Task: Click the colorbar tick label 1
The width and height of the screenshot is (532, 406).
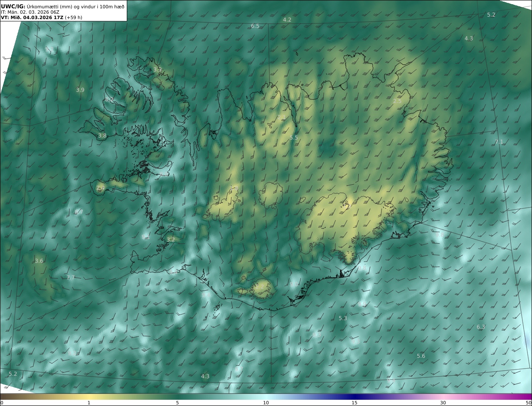Action: 89,403
